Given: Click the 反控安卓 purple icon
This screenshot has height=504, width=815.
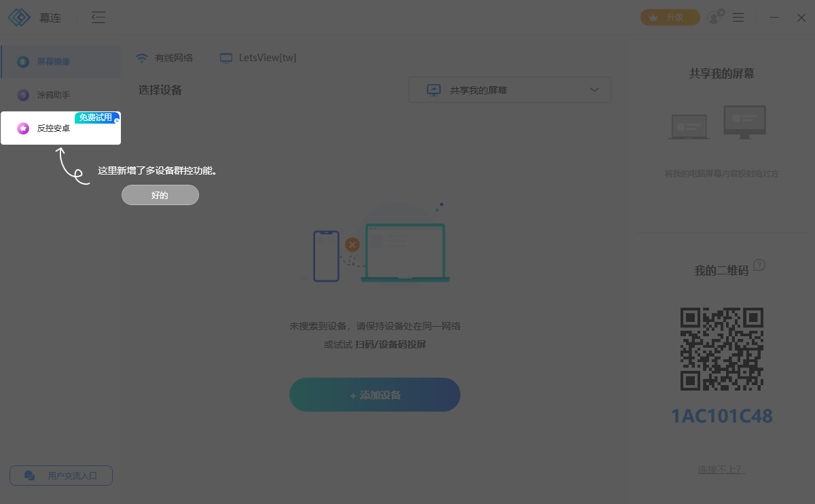Looking at the screenshot, I should tap(23, 128).
